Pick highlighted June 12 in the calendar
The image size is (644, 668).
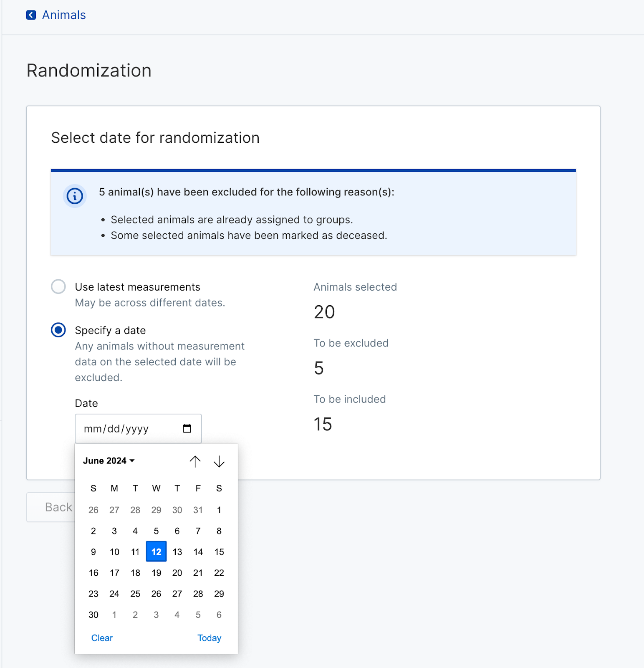156,552
